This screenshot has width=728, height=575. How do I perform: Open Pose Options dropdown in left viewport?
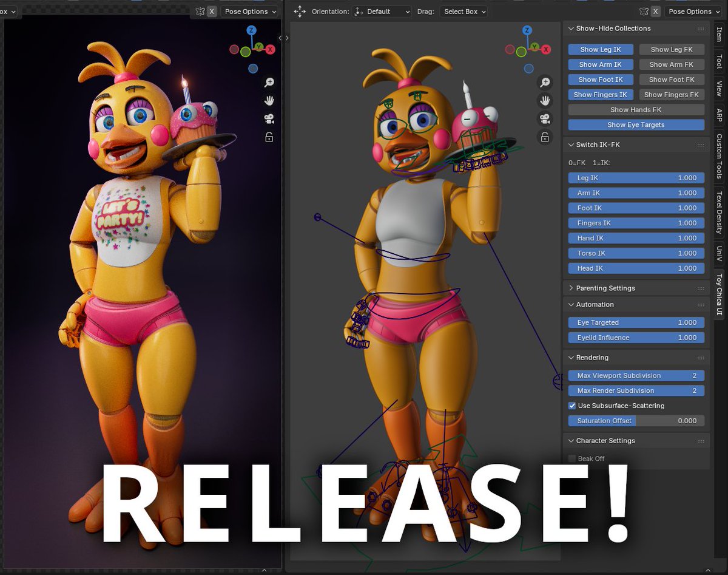click(250, 12)
